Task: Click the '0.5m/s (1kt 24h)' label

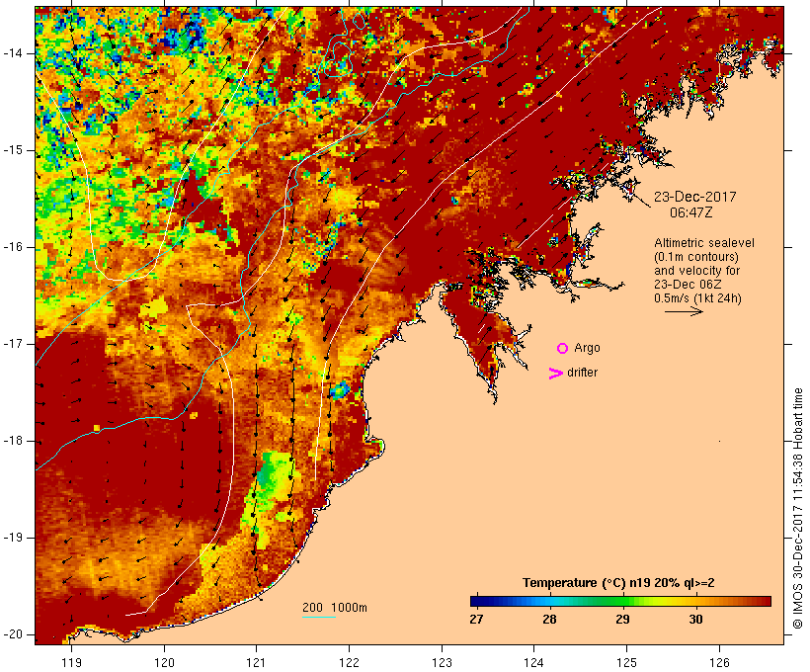Action: 697,298
